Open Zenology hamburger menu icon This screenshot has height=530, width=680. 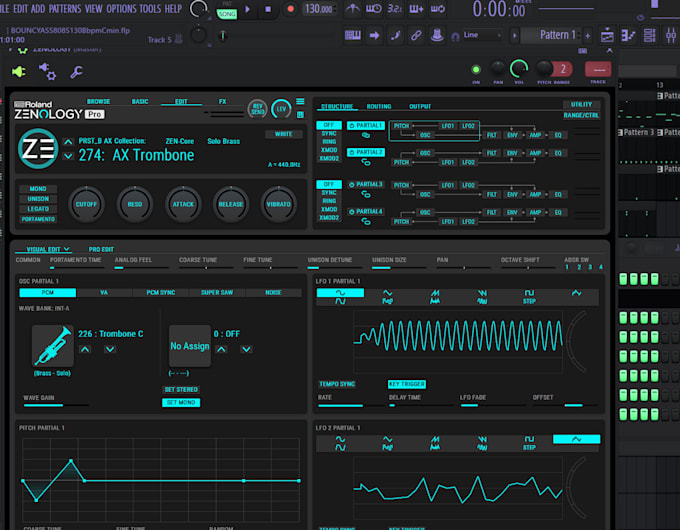tap(300, 101)
